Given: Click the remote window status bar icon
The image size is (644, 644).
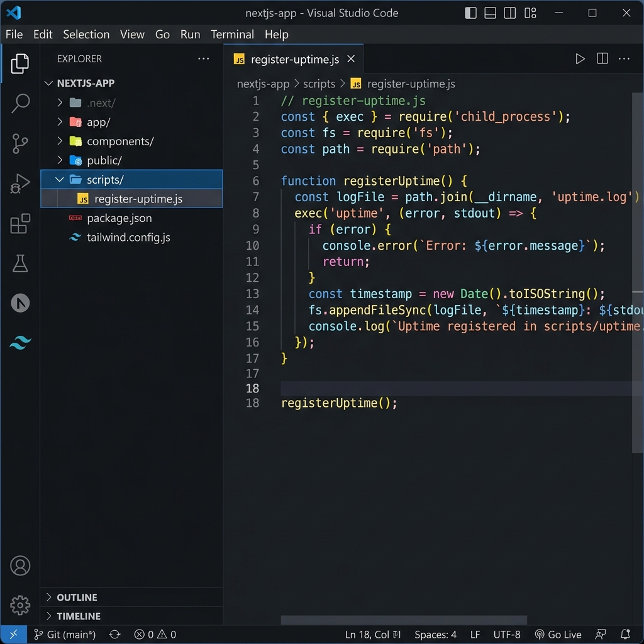Looking at the screenshot, I should pos(13,634).
